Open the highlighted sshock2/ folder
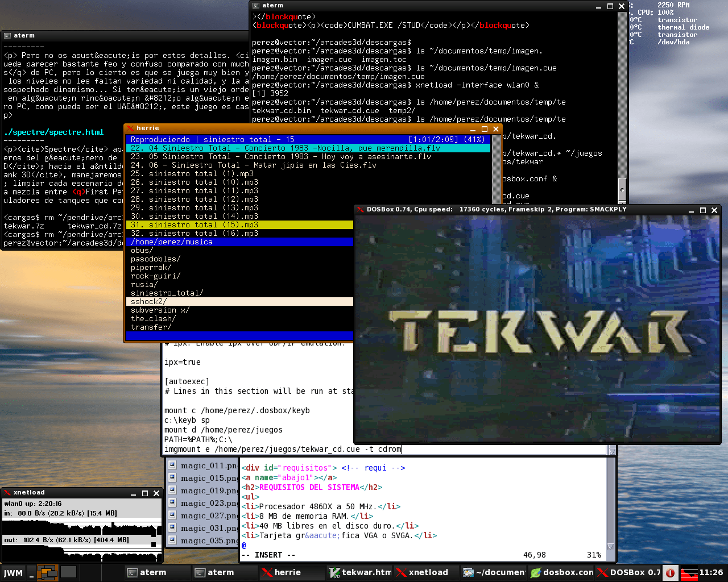Viewport: 728px width, 582px height. 240,302
